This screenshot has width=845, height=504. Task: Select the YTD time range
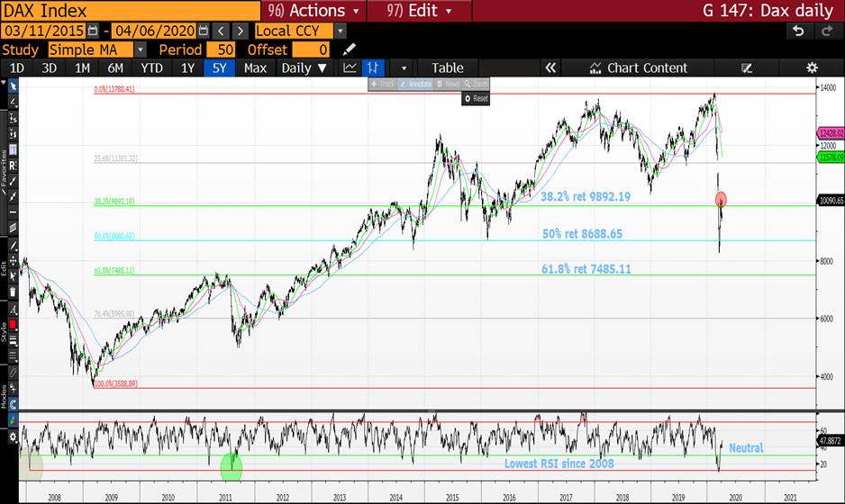(x=151, y=67)
